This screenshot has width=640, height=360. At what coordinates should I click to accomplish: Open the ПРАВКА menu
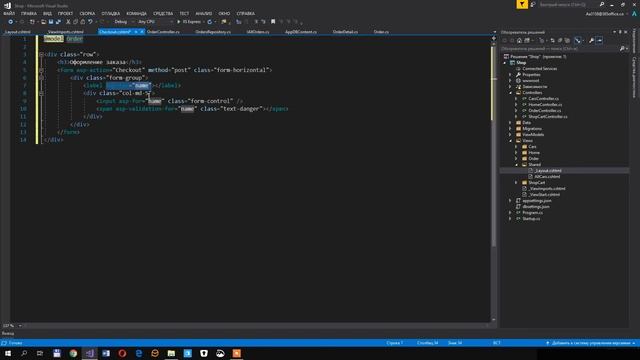tap(29, 13)
